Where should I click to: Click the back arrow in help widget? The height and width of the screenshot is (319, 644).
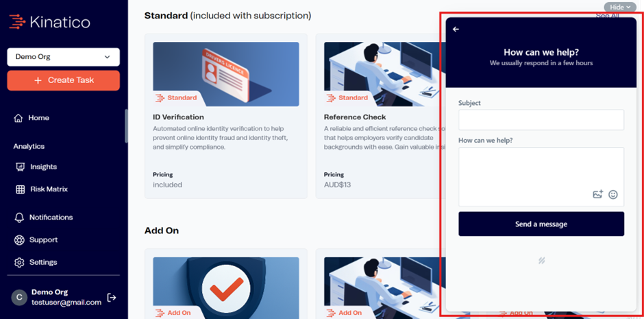[x=456, y=29]
